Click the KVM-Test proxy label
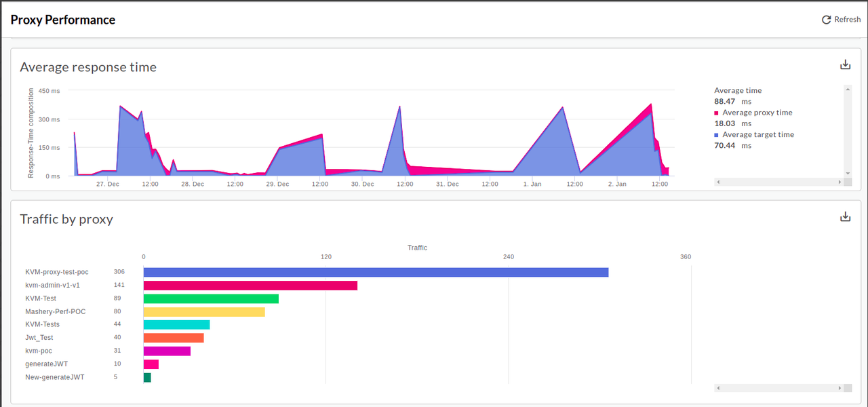 (x=41, y=298)
